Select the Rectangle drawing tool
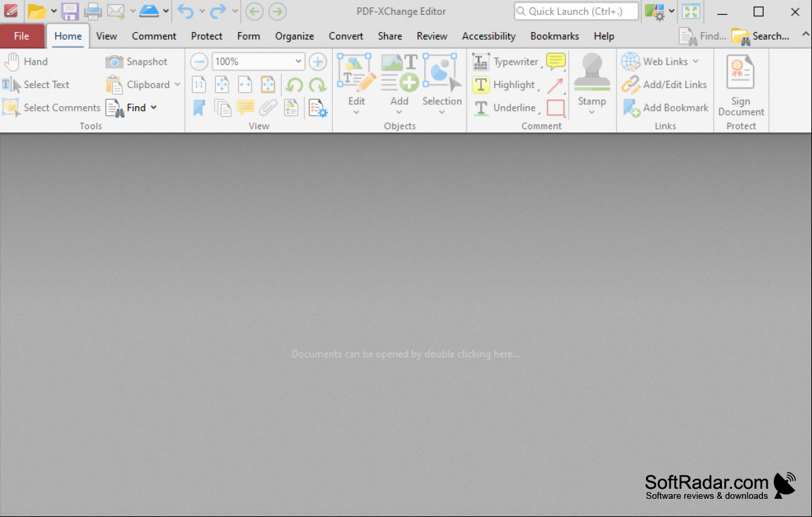 coord(556,108)
